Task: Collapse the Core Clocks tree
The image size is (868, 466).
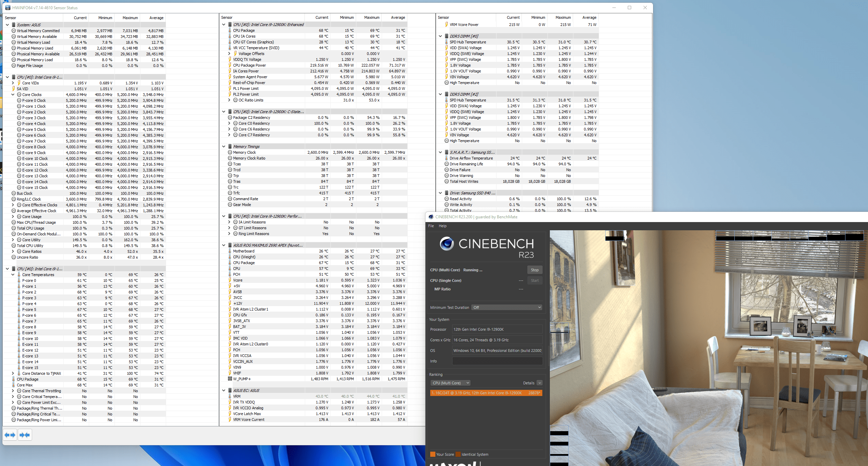Action: [x=13, y=95]
